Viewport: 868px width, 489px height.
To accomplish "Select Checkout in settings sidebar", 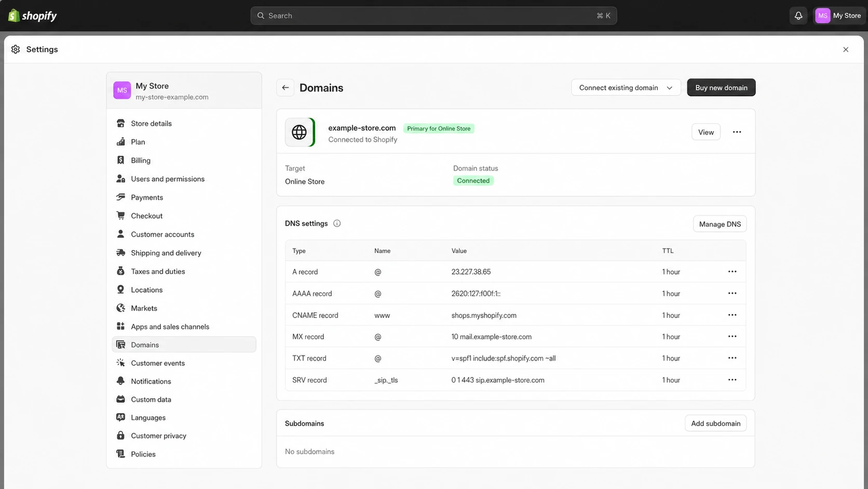I will pos(184,216).
